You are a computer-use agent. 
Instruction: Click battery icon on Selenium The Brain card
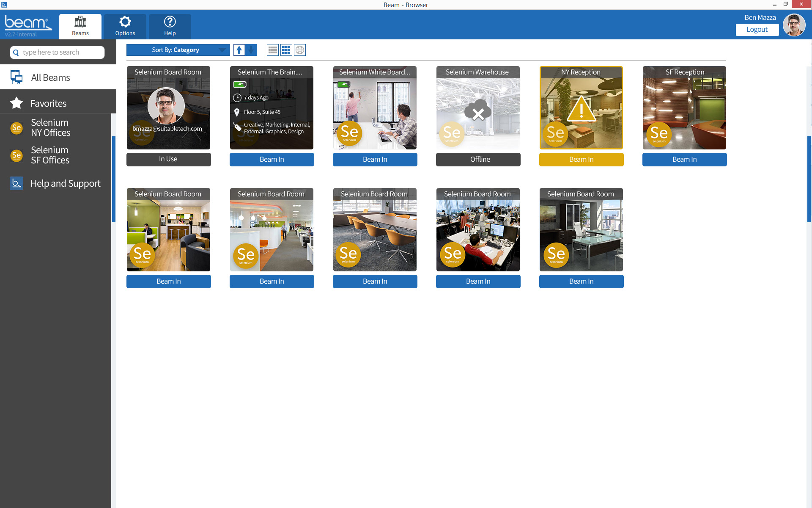click(240, 85)
